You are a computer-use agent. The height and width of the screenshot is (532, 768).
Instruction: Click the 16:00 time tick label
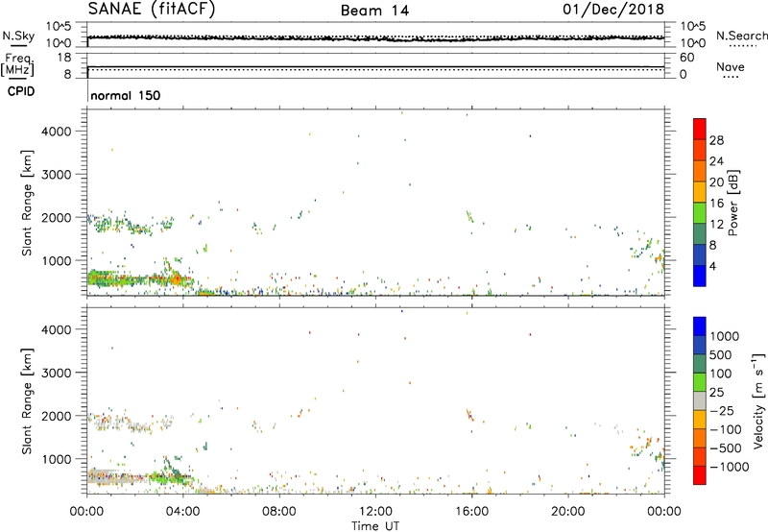click(x=471, y=512)
